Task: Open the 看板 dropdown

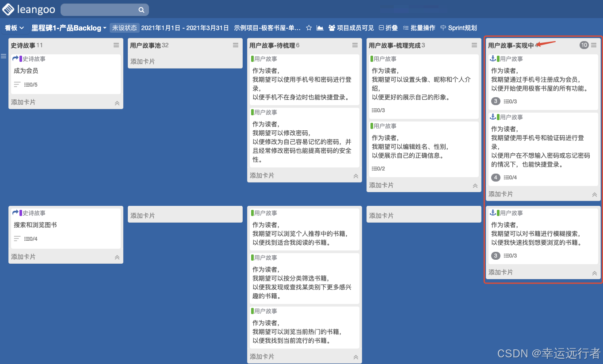Action: click(15, 28)
